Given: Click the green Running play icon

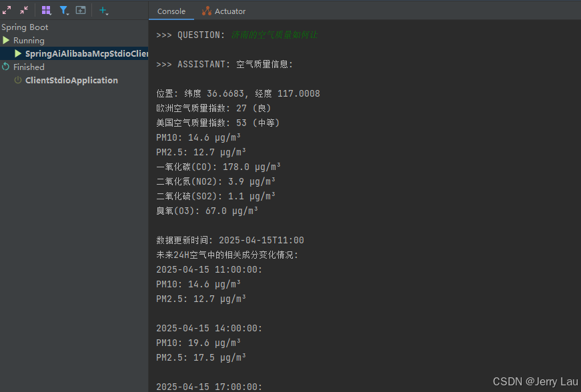Looking at the screenshot, I should click(6, 40).
